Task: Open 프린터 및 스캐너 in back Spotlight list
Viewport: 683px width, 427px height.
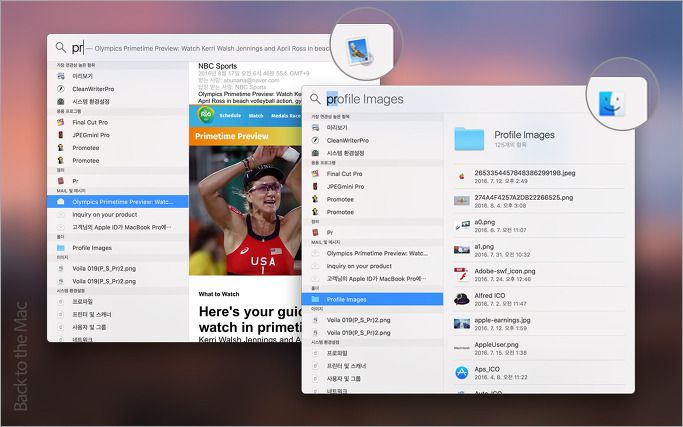Action: [x=118, y=314]
